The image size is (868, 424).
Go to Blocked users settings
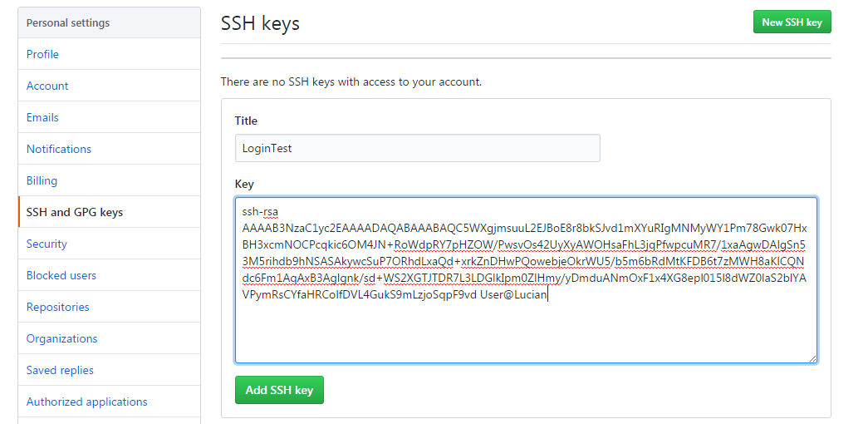(x=61, y=275)
